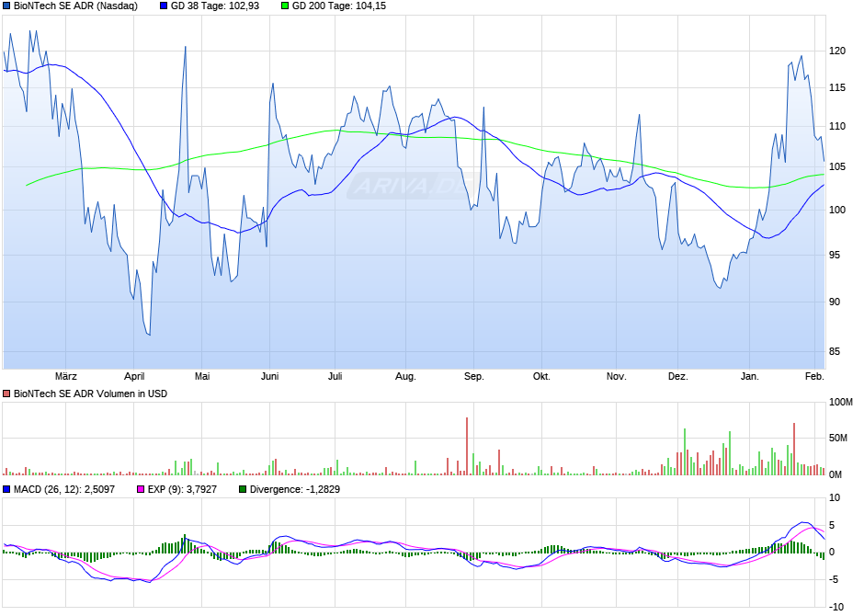Click the GD 38 Tage blue legend square
This screenshot has height=616, width=864.
[163, 6]
